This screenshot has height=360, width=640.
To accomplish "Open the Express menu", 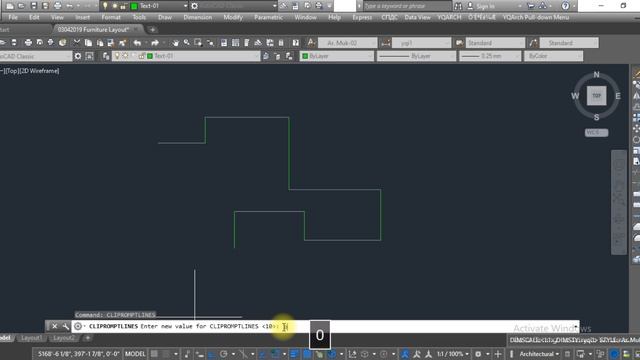I will tap(362, 17).
